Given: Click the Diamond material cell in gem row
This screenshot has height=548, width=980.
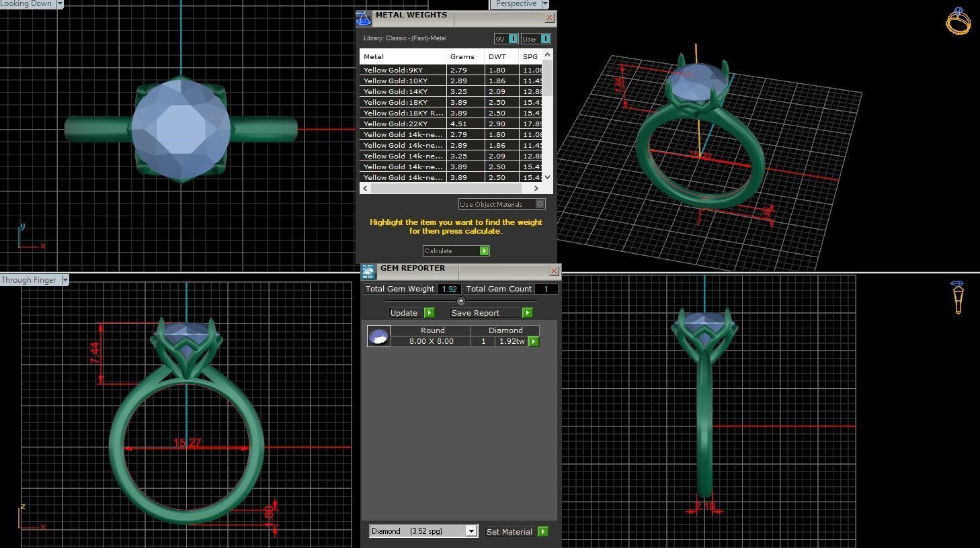Looking at the screenshot, I should click(505, 330).
